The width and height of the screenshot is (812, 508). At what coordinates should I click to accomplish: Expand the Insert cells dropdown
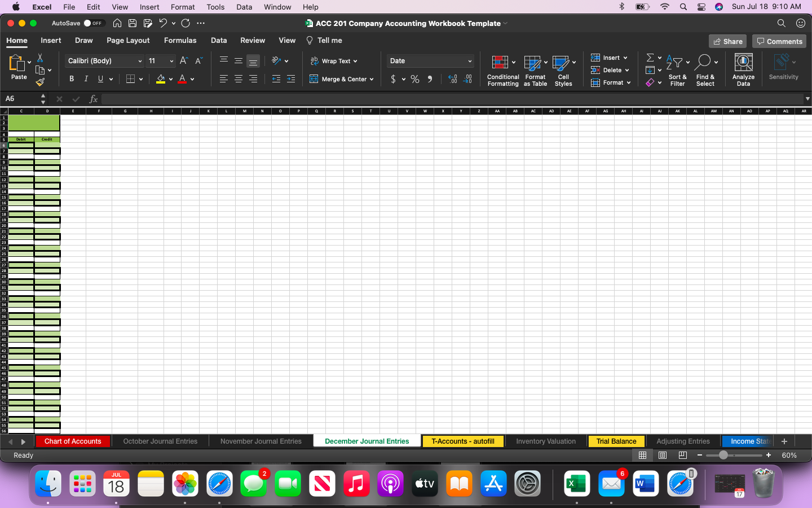coord(625,58)
